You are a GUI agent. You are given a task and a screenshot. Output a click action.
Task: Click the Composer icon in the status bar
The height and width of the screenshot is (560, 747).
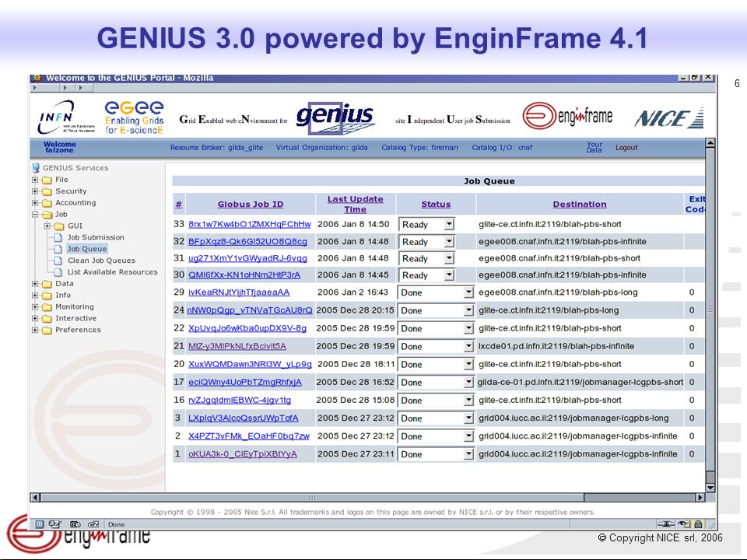click(x=75, y=524)
